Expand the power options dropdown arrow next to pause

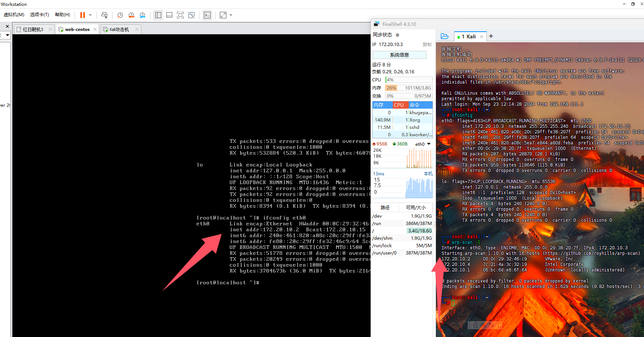(x=90, y=15)
